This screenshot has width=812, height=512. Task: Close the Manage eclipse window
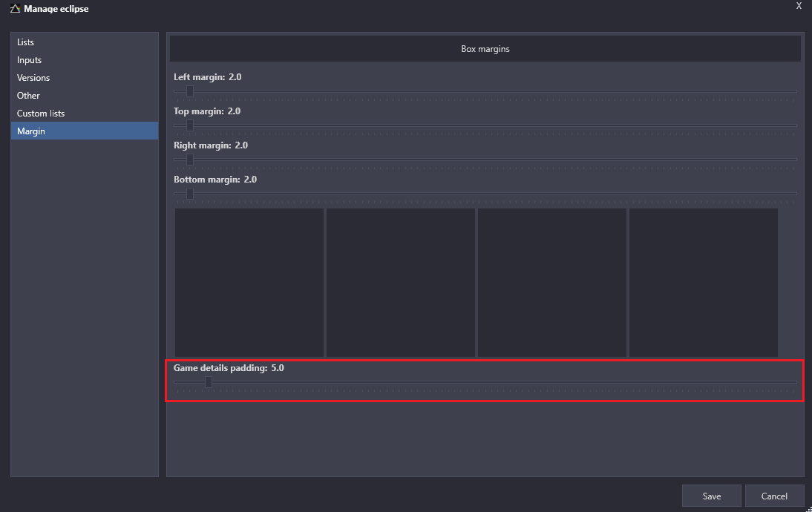(x=799, y=6)
